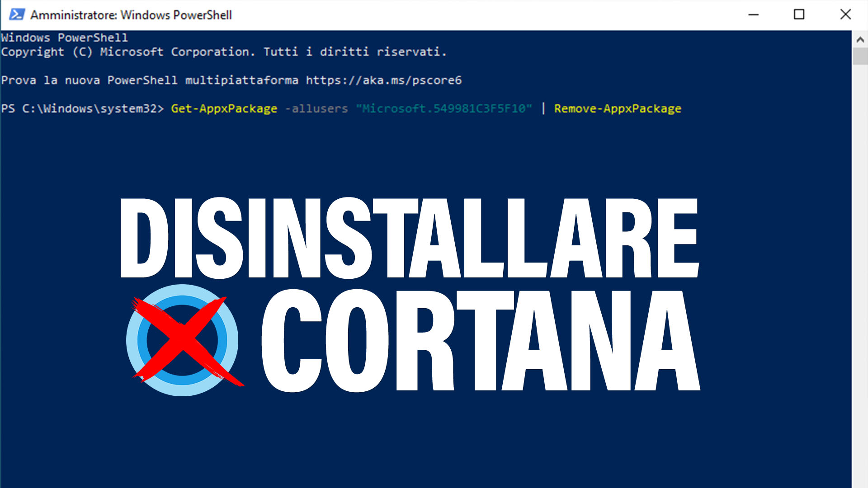
Task: Click the -allusers parameter text
Action: pos(316,109)
